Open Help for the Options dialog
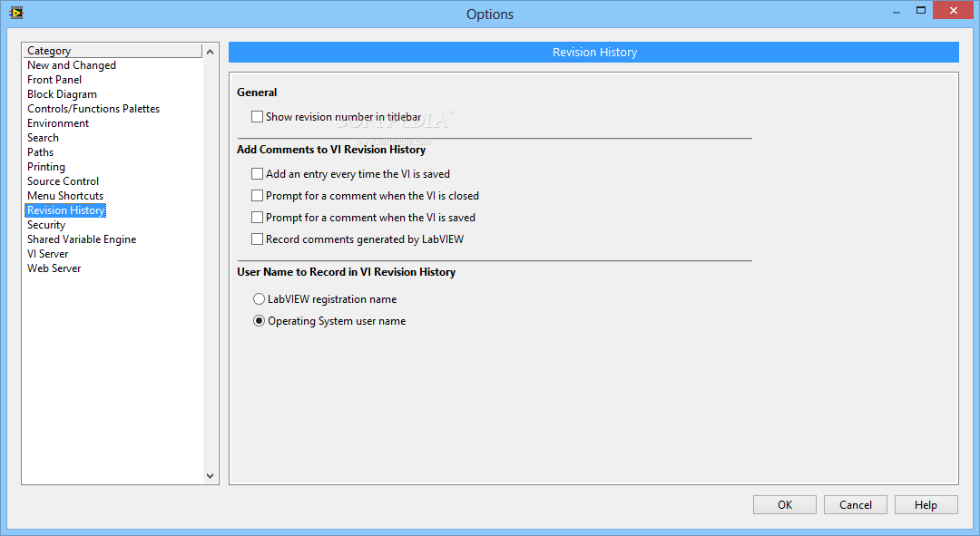Viewport: 980px width, 536px height. 926,505
